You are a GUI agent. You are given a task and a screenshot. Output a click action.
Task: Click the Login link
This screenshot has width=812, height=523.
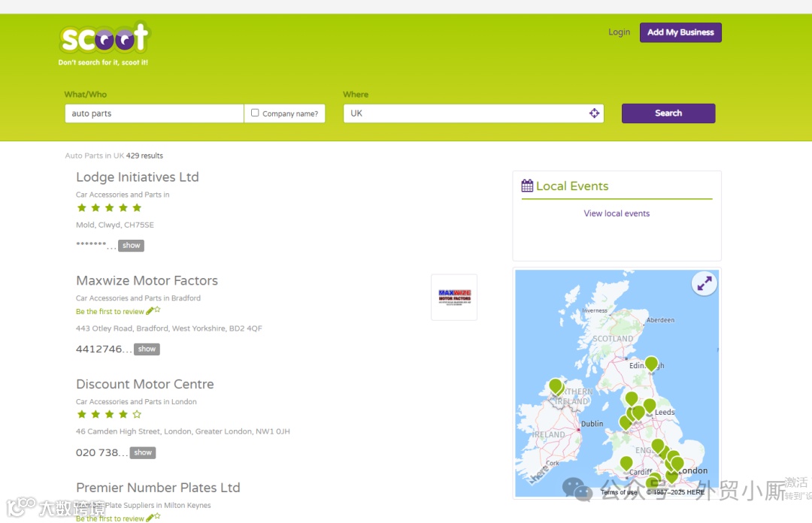(x=620, y=32)
